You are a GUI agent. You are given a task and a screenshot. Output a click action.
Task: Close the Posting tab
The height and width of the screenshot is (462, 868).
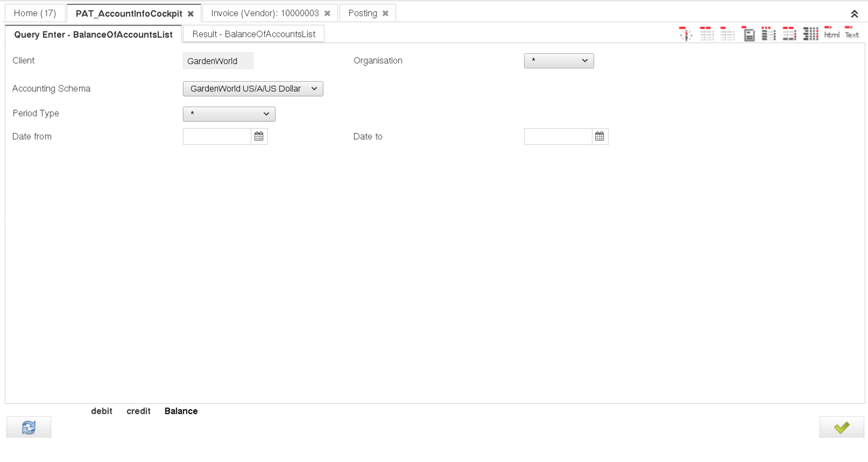(x=385, y=14)
